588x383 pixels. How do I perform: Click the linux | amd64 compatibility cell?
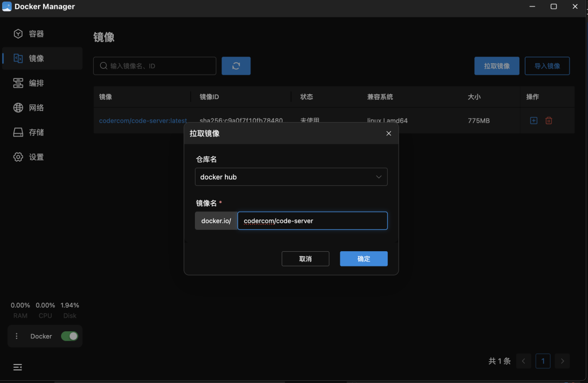click(388, 120)
